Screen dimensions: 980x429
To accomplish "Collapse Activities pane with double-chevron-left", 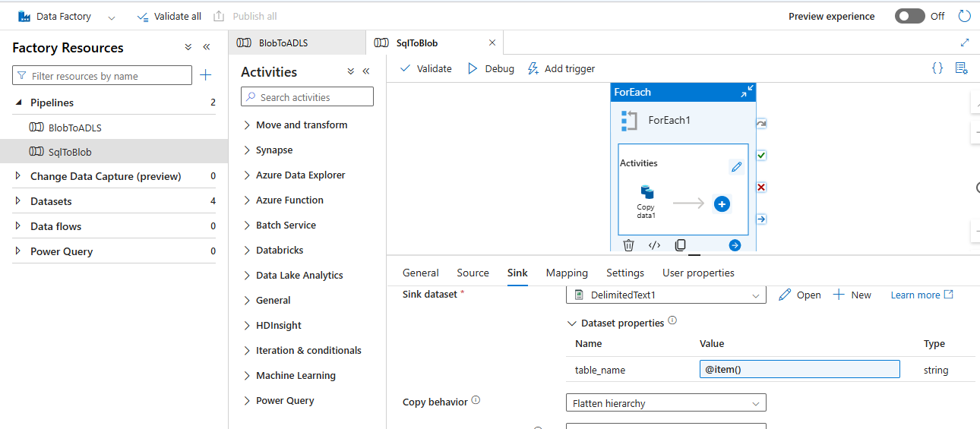I will (x=366, y=71).
